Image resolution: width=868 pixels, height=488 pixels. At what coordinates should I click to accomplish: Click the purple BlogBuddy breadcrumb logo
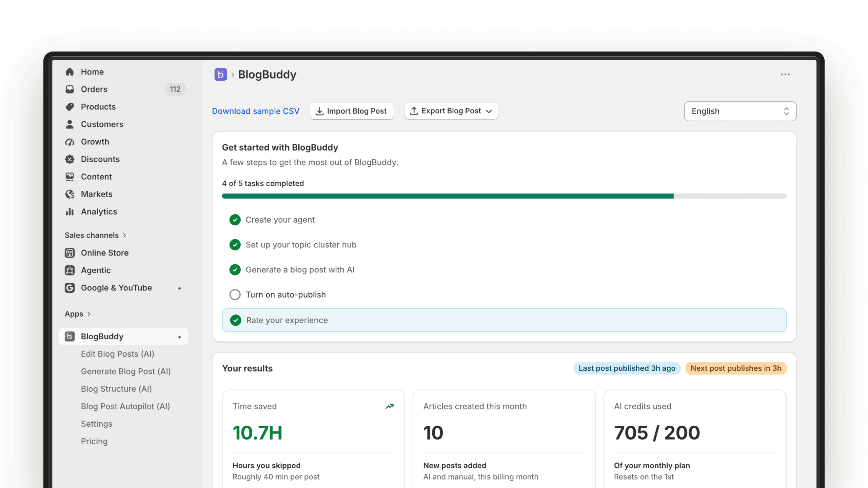tap(220, 74)
